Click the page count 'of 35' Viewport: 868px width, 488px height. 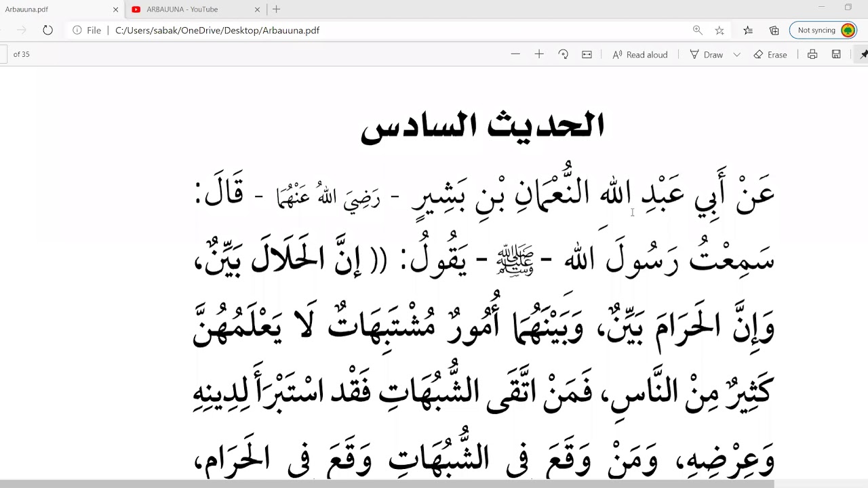[x=22, y=54]
